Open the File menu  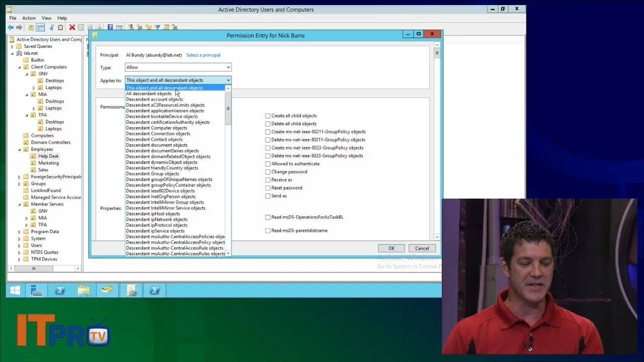point(13,18)
